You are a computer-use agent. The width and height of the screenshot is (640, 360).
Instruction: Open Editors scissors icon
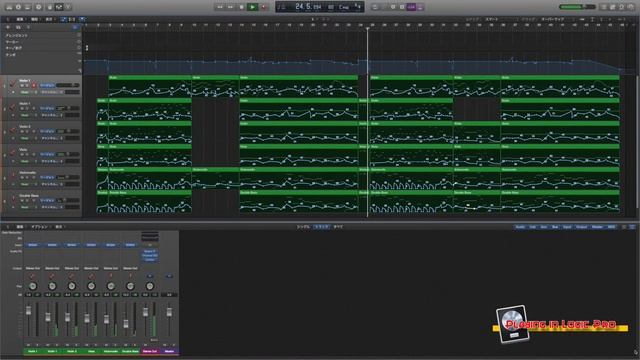click(x=68, y=7)
